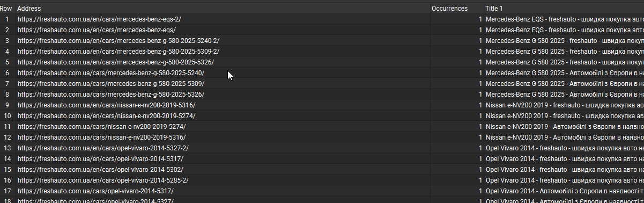Image resolution: width=644 pixels, height=203 pixels.
Task: Open row 3 mercedes-benz-g-580-2025-5240-2 address
Action: 119,41
